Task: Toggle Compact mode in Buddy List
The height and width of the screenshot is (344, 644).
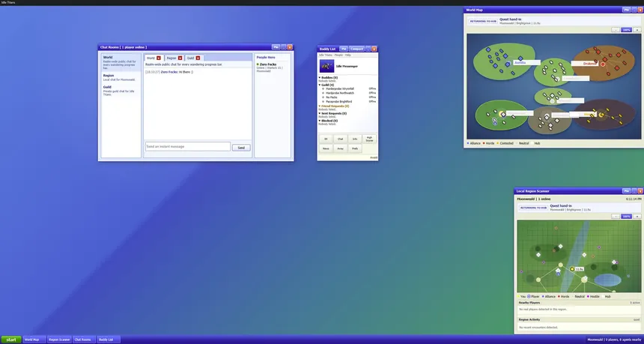Action: 356,49
